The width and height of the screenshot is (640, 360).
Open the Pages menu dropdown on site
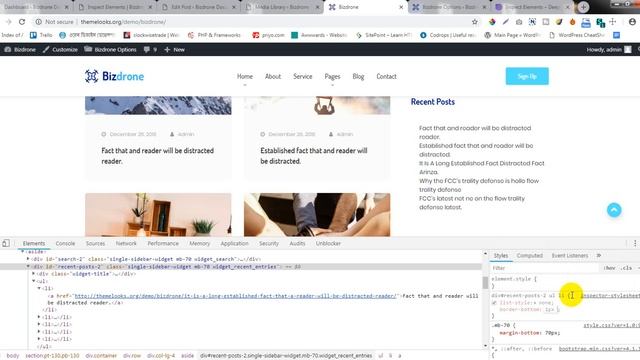pos(332,76)
